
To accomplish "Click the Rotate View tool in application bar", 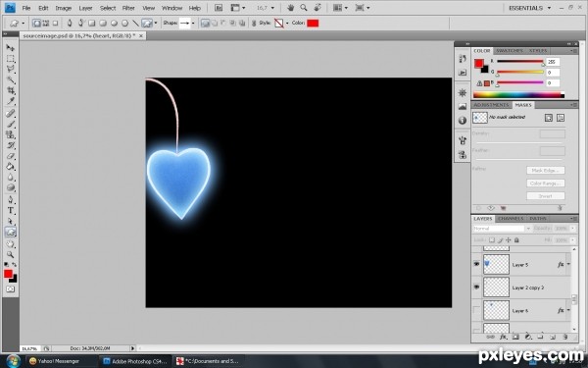I will [x=318, y=7].
